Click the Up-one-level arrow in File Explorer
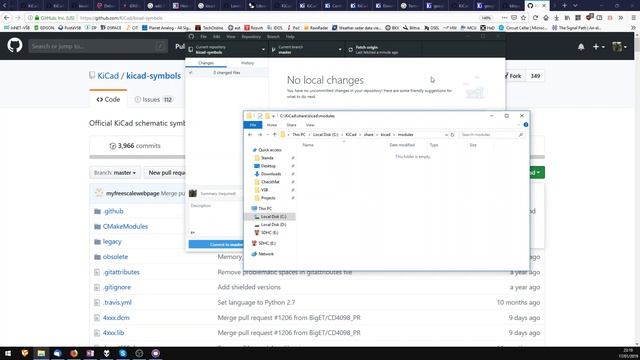Viewport: 640px width, 360px height. pos(274,135)
